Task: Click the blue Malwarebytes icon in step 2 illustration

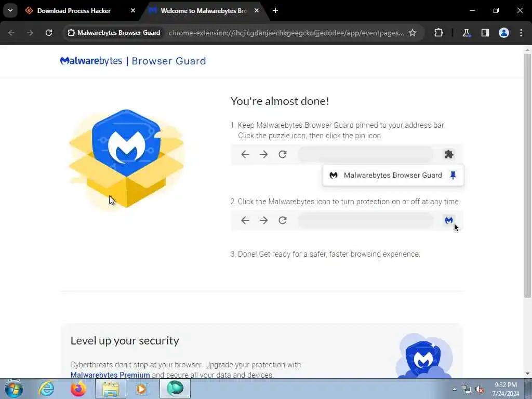Action: point(448,220)
